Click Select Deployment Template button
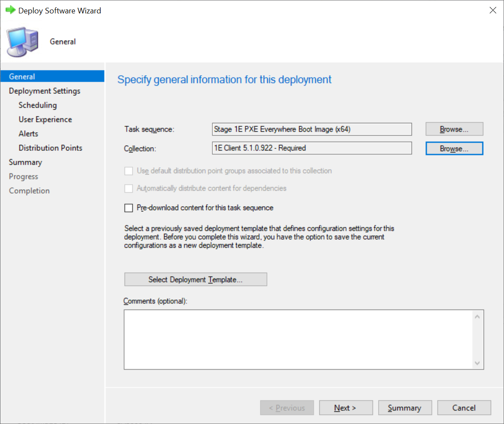The height and width of the screenshot is (424, 504). tap(196, 280)
